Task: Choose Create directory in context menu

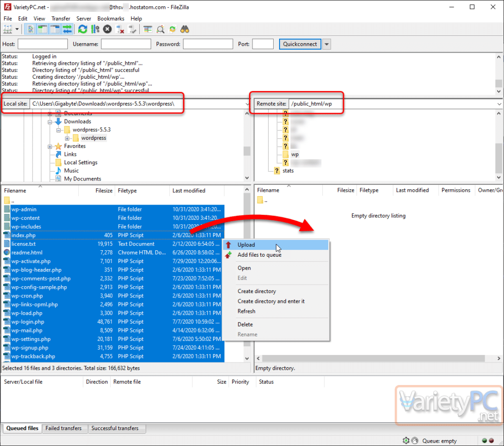Action: pos(276,291)
